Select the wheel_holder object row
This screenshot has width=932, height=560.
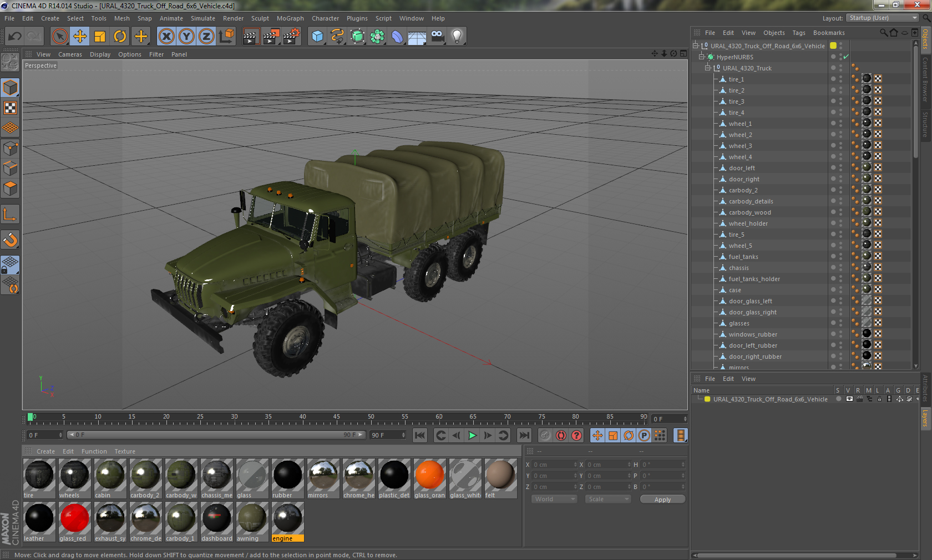click(748, 223)
